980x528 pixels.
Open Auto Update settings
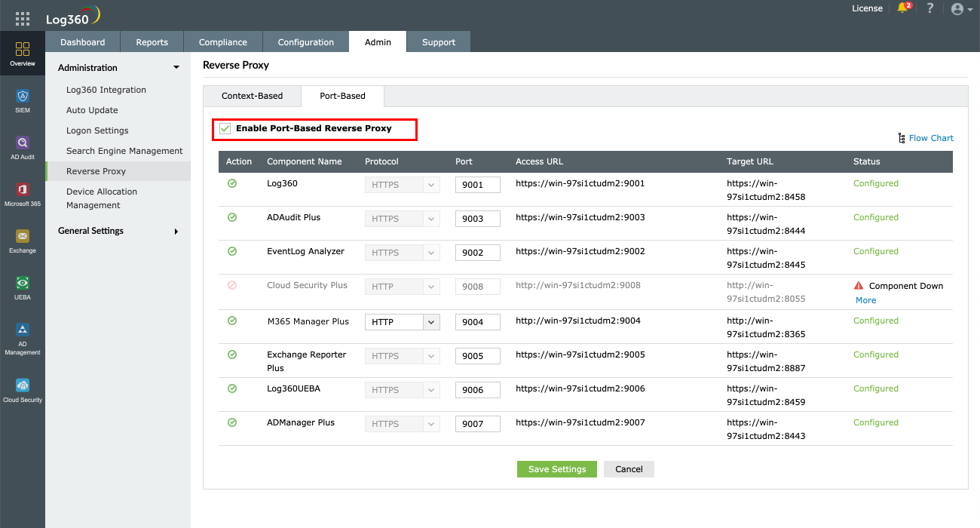[x=92, y=110]
